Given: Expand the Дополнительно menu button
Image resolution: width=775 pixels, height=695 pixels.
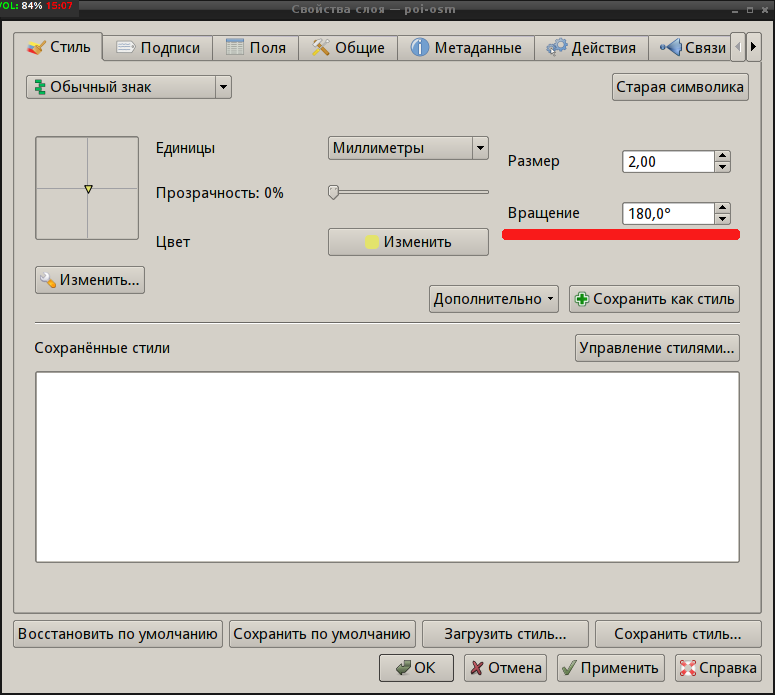Looking at the screenshot, I should 494,299.
